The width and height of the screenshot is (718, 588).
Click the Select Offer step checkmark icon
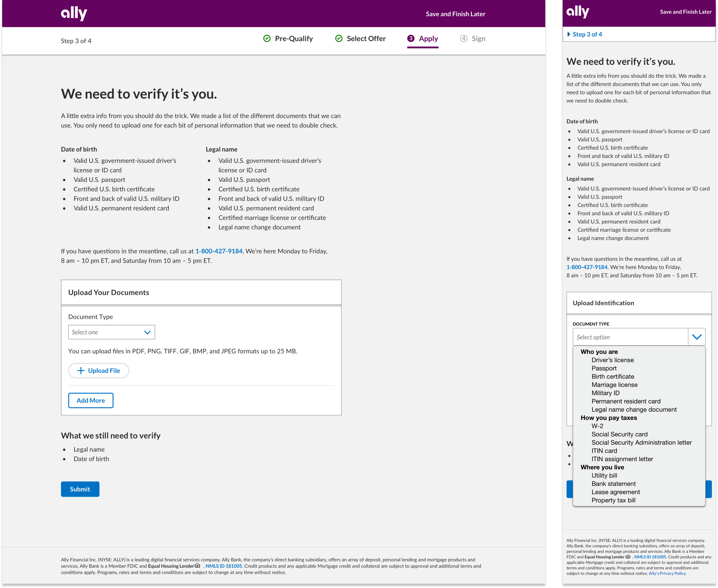click(338, 38)
